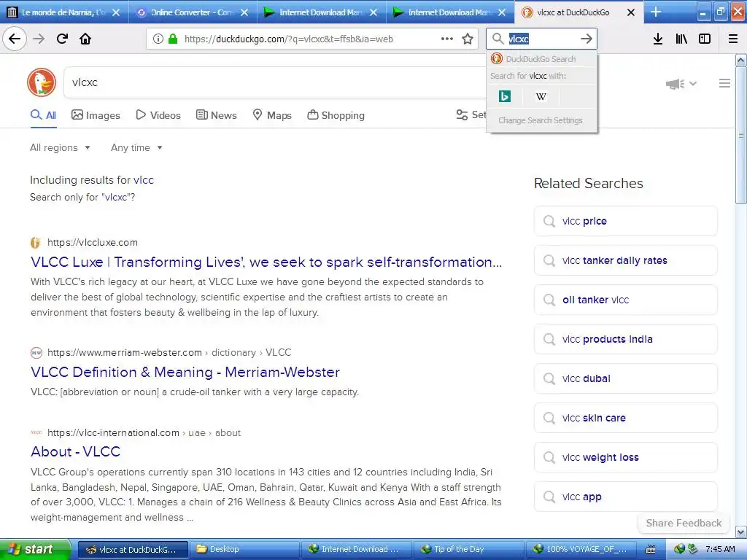Click magnifier icon in browser search box

498,39
